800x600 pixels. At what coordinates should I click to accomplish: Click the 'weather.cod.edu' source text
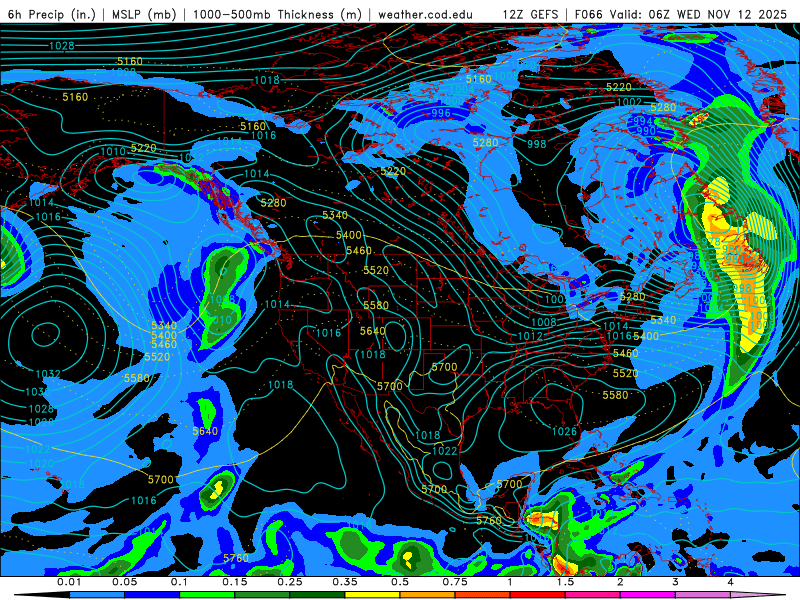point(426,14)
